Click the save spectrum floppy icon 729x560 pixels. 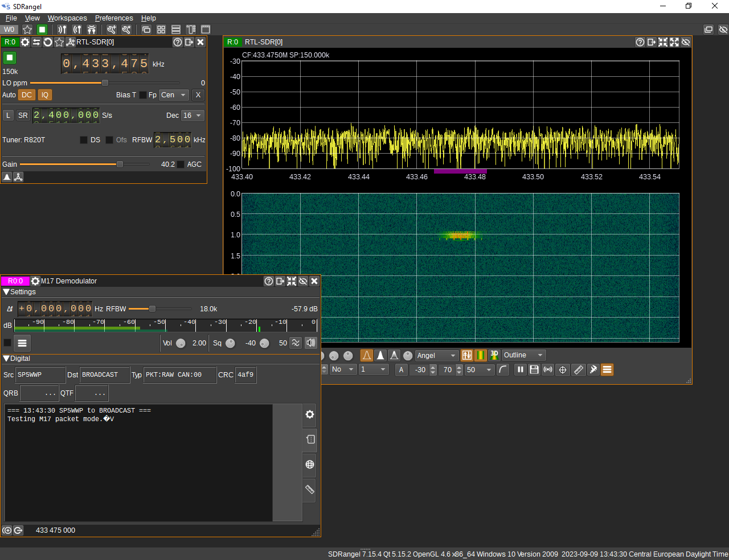click(534, 370)
